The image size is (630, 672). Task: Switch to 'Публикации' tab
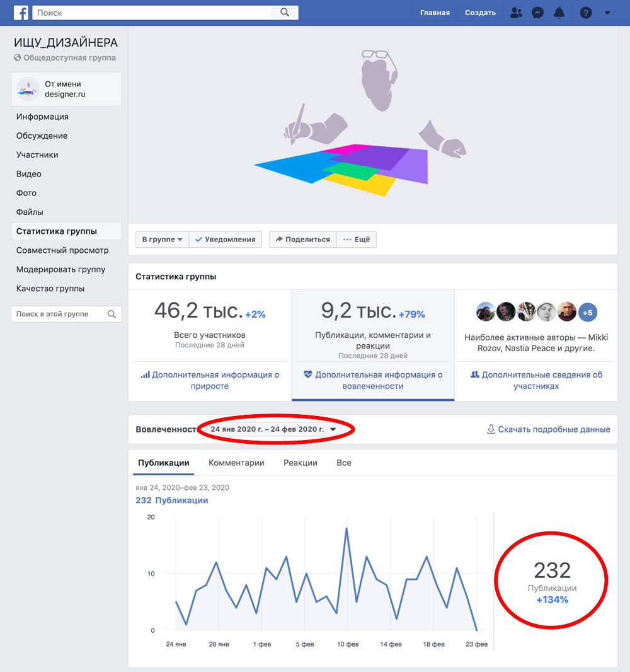(x=164, y=463)
